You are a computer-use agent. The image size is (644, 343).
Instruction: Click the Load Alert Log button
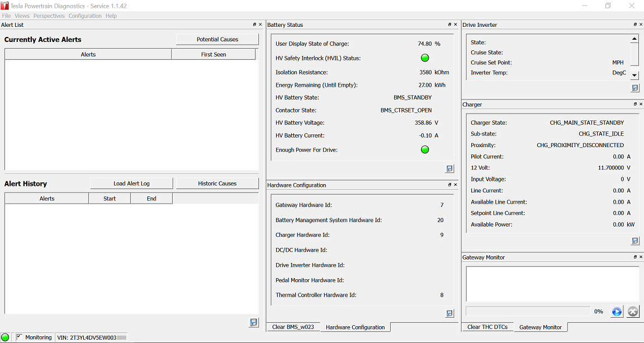(131, 184)
